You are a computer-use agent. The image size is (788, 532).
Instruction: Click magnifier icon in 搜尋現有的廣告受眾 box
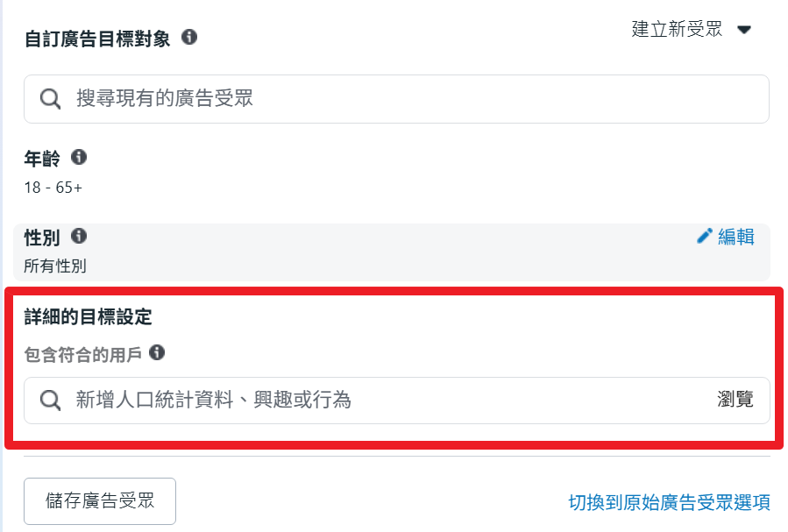pos(51,99)
